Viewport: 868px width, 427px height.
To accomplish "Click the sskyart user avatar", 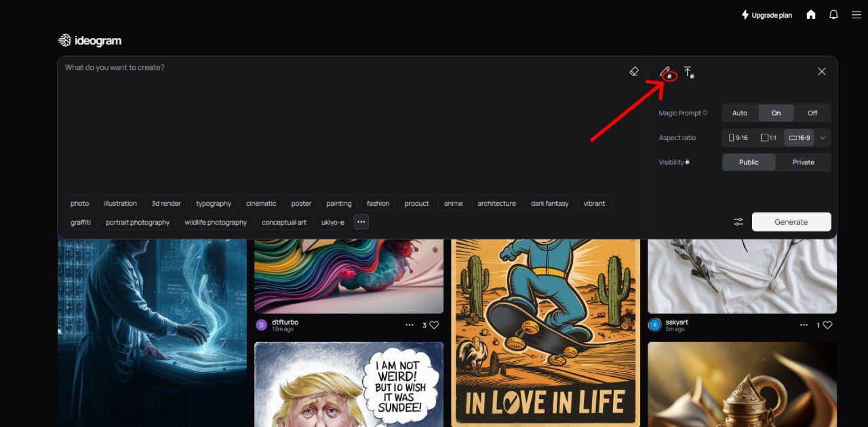I will (654, 325).
